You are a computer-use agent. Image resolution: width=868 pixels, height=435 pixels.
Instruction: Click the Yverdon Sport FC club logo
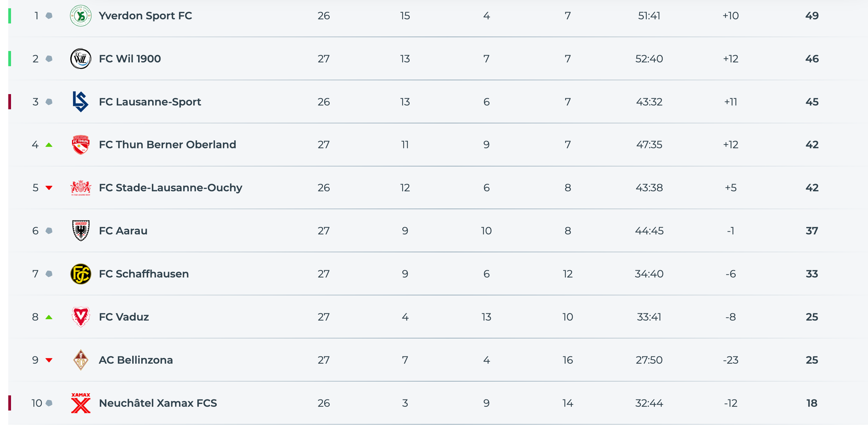click(x=81, y=16)
